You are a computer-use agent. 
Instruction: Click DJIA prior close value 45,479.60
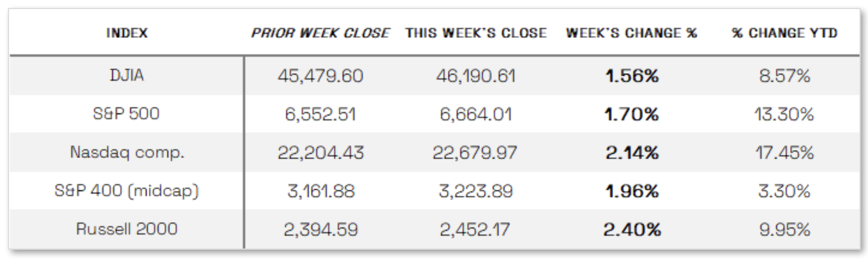click(320, 75)
